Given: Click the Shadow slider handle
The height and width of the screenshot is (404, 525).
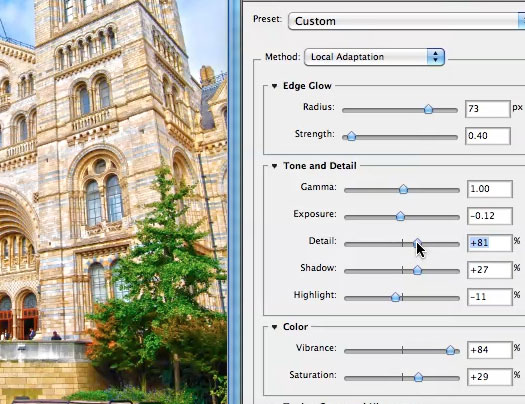Looking at the screenshot, I should 417,270.
